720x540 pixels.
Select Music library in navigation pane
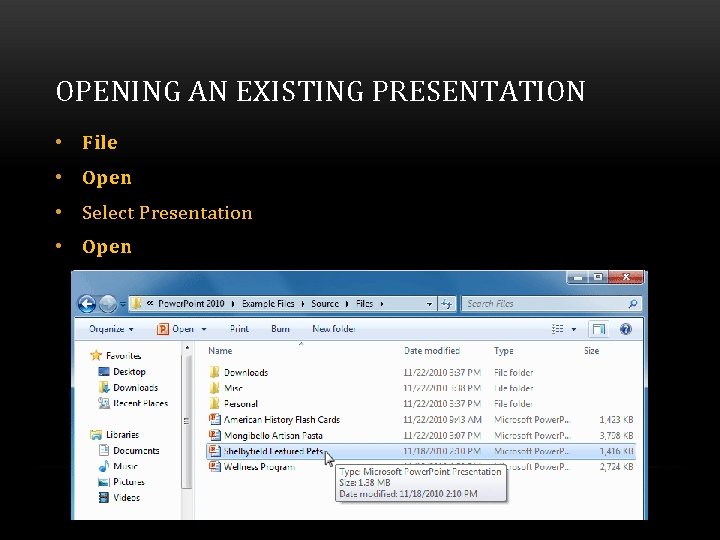pos(125,466)
